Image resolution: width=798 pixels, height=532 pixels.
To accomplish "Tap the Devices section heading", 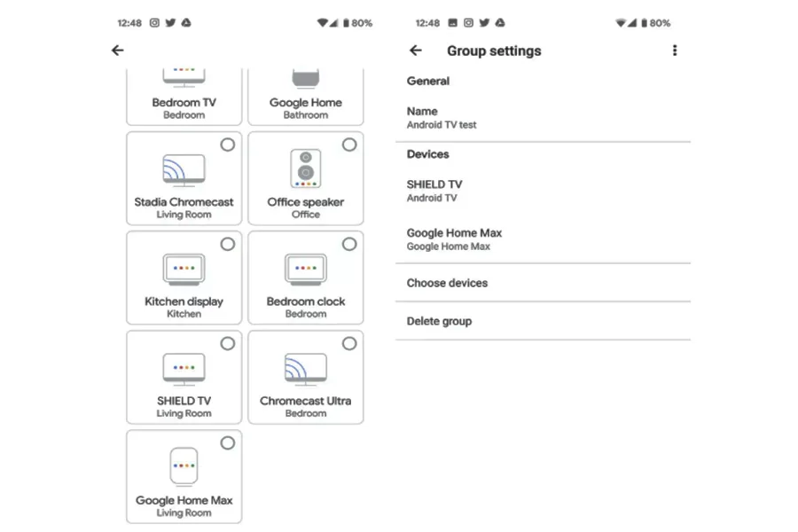I will point(428,154).
